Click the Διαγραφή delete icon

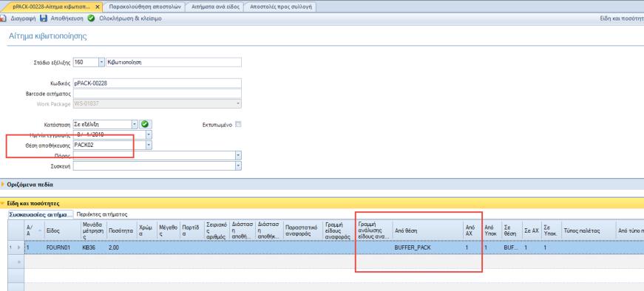click(3, 18)
